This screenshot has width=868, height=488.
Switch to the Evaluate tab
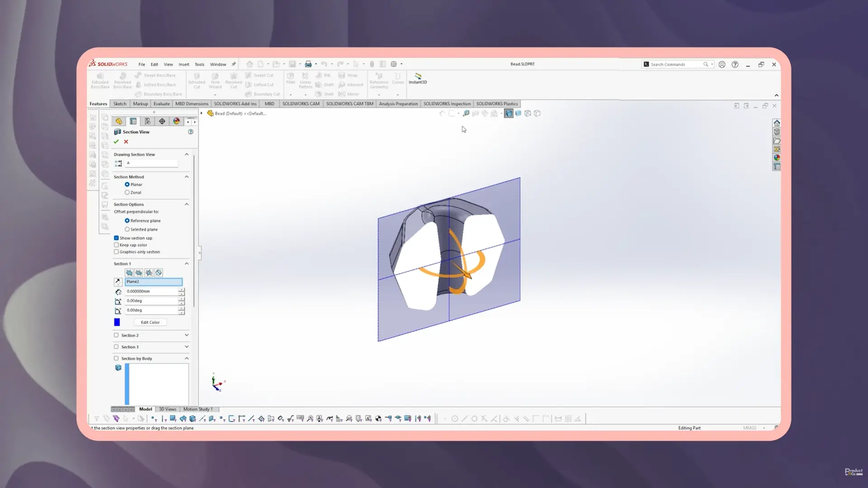pos(161,104)
